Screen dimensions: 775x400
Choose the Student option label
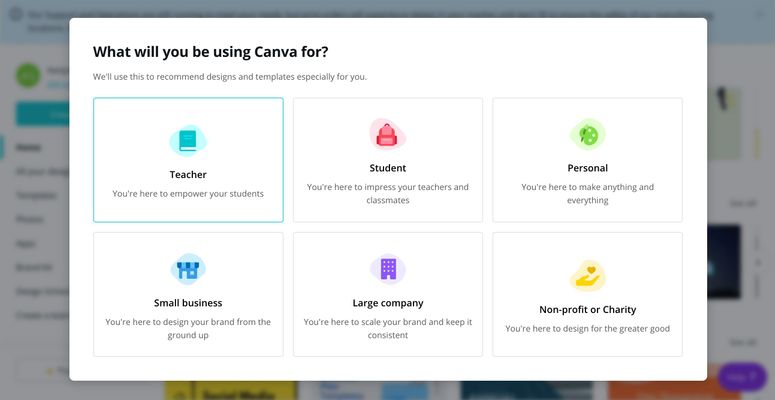[387, 168]
